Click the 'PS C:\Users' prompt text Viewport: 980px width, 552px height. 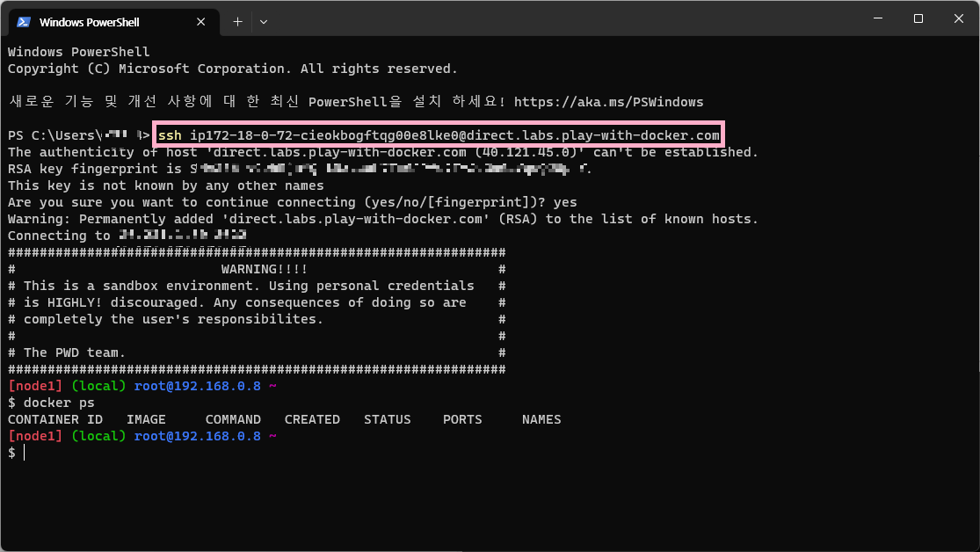point(55,135)
